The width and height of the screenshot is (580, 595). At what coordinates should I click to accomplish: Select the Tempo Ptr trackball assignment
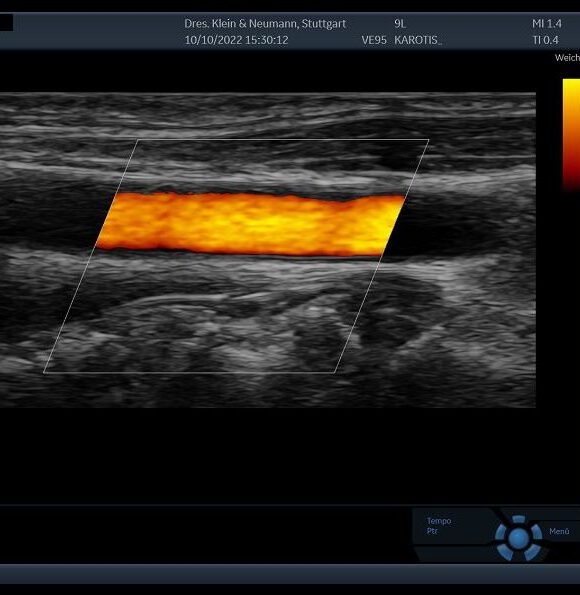click(x=439, y=526)
